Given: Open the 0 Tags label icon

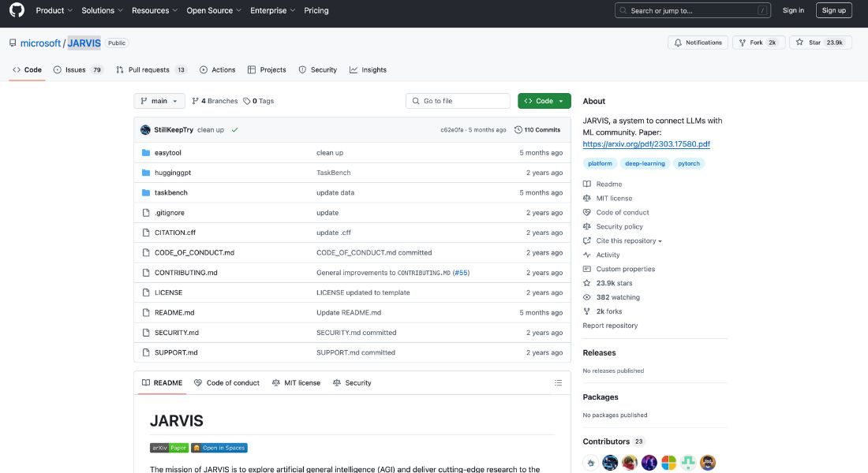Looking at the screenshot, I should (x=248, y=100).
